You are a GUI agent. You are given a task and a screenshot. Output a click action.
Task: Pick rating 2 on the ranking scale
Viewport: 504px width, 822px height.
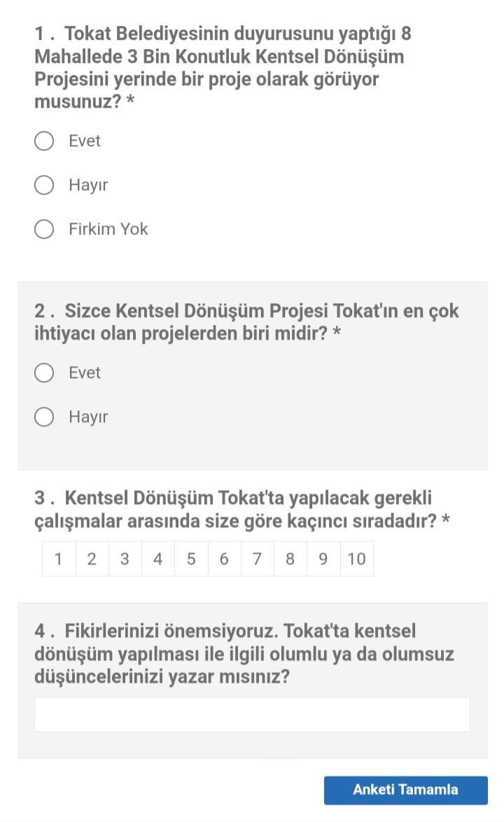coord(92,559)
